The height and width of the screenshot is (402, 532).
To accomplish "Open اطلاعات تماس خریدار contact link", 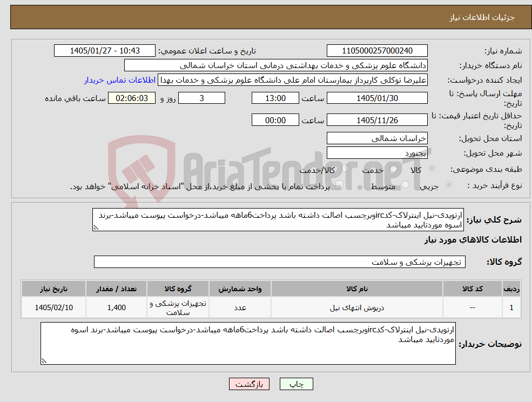I will pos(120,80).
